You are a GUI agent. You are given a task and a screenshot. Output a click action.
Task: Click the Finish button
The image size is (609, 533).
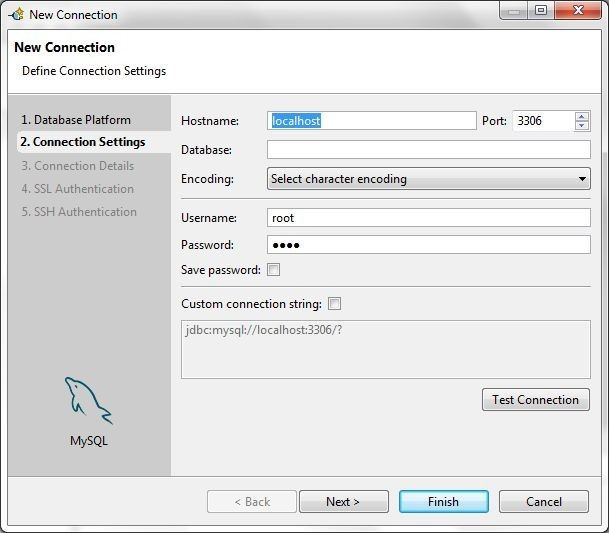(x=444, y=502)
